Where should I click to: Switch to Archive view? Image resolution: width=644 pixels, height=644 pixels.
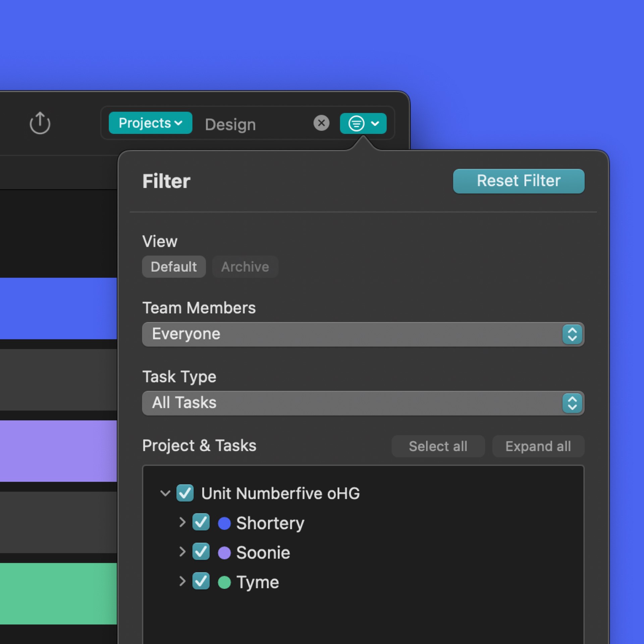245,267
